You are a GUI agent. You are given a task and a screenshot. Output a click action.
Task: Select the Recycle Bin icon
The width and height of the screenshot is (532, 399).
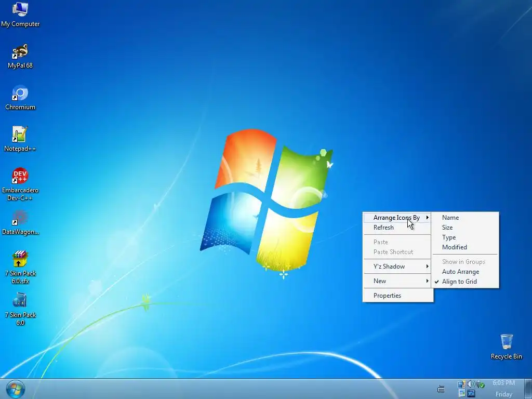506,347
